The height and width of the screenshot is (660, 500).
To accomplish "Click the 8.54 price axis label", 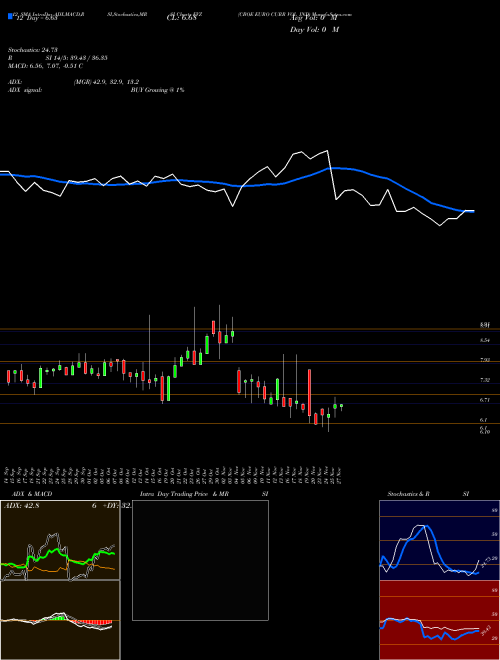I will (x=484, y=340).
